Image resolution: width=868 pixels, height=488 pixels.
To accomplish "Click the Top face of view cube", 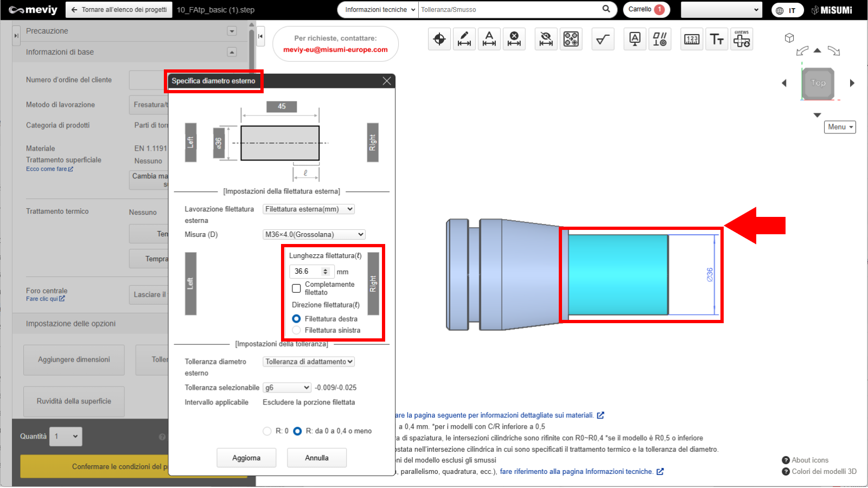I will pyautogui.click(x=818, y=84).
